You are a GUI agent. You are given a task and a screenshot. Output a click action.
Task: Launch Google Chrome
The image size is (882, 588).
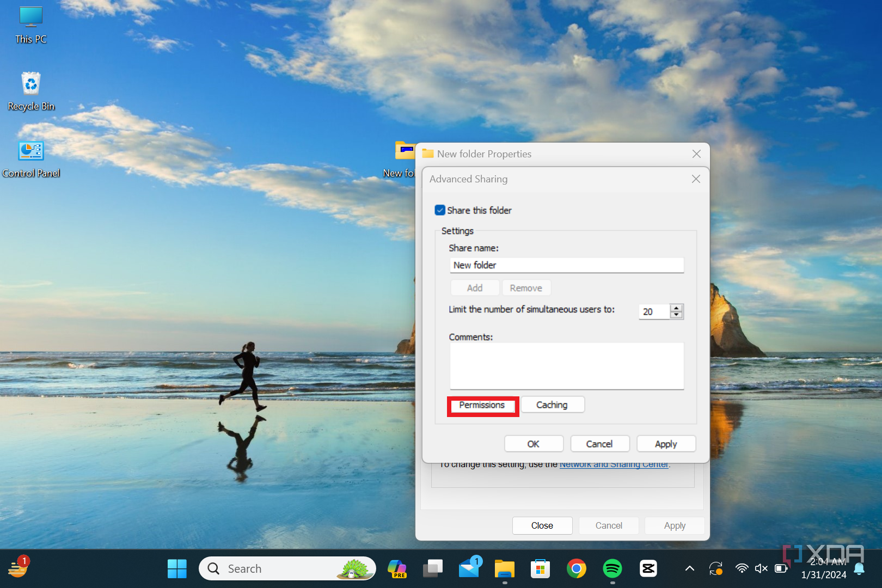pos(576,568)
